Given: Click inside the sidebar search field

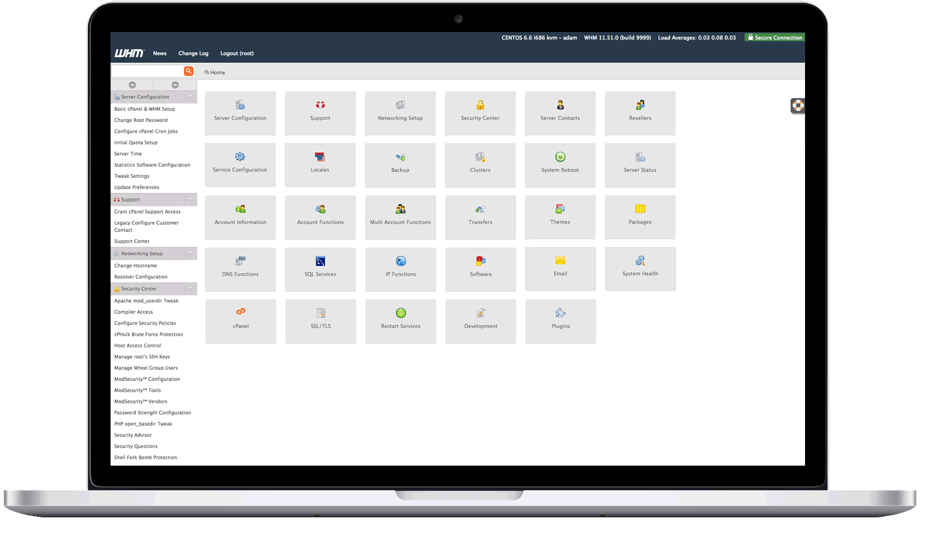Looking at the screenshot, I should tap(147, 71).
